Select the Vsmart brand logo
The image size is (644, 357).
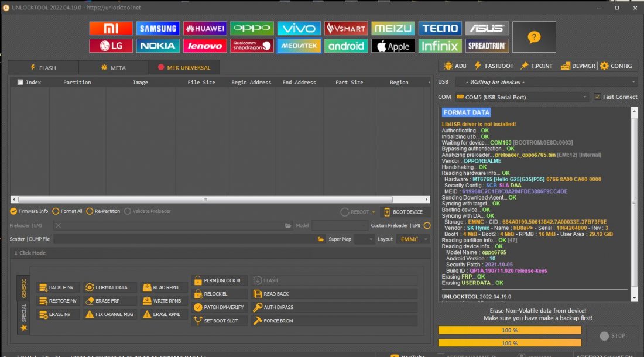click(x=346, y=28)
